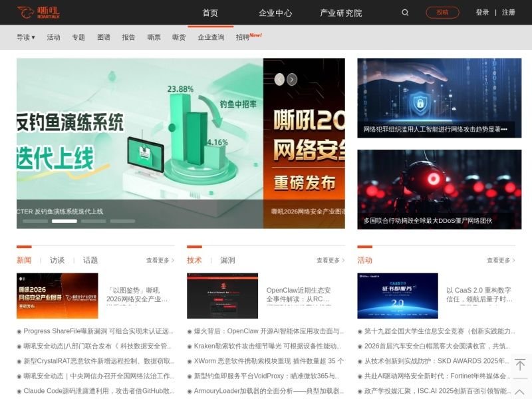Select the first carousel indicator bar

coord(35,221)
